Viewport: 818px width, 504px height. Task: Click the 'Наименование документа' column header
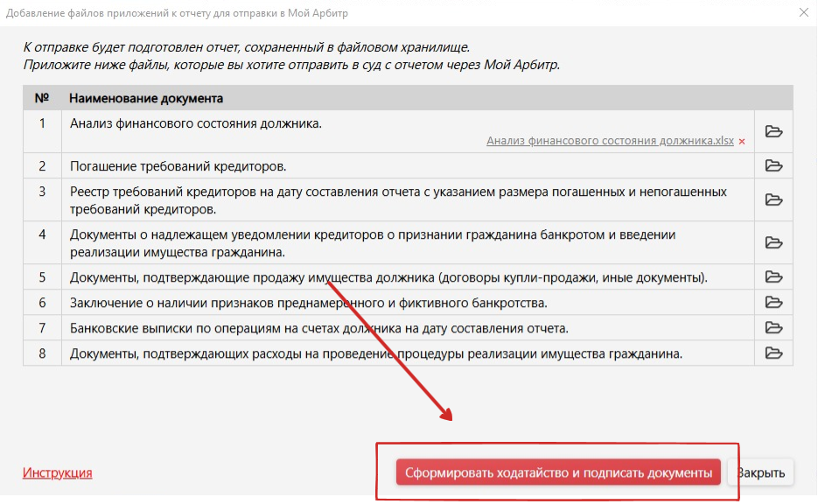coord(146,98)
